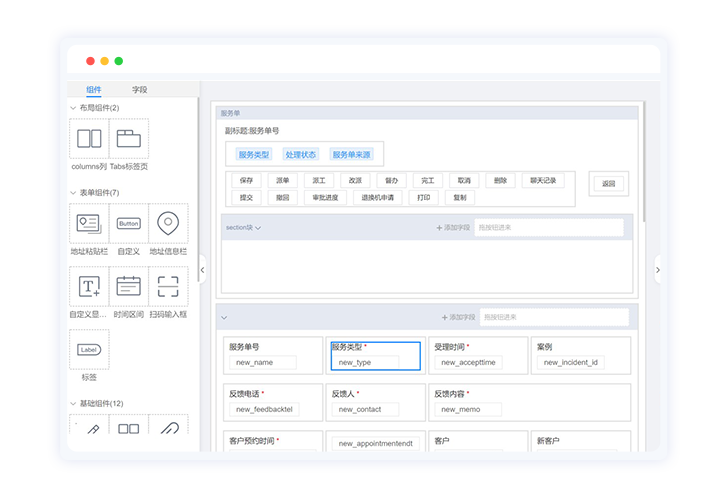Select the 服务类型 blue tag
720x500 pixels.
coord(253,155)
